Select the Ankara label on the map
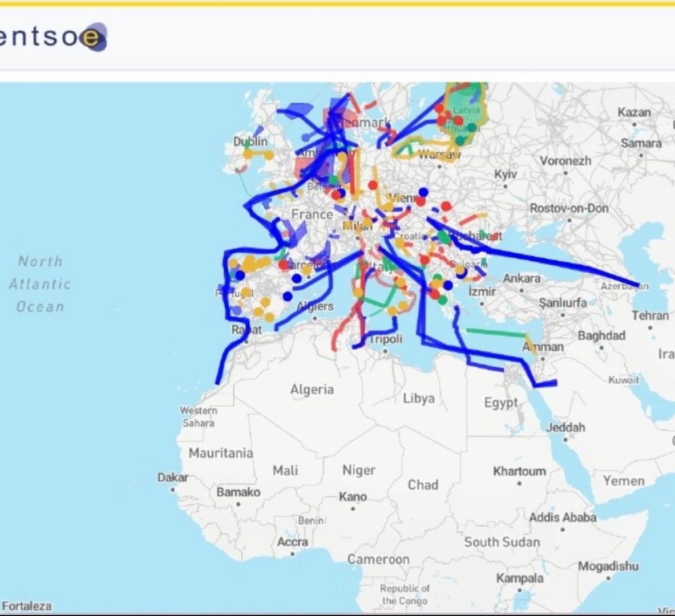The height and width of the screenshot is (616, 675). pyautogui.click(x=522, y=278)
